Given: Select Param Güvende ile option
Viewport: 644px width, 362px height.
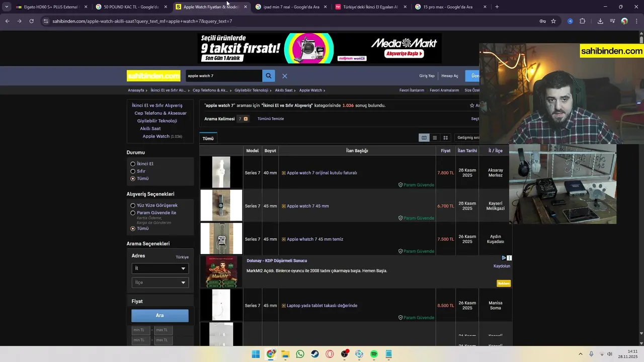Looking at the screenshot, I should tap(133, 213).
